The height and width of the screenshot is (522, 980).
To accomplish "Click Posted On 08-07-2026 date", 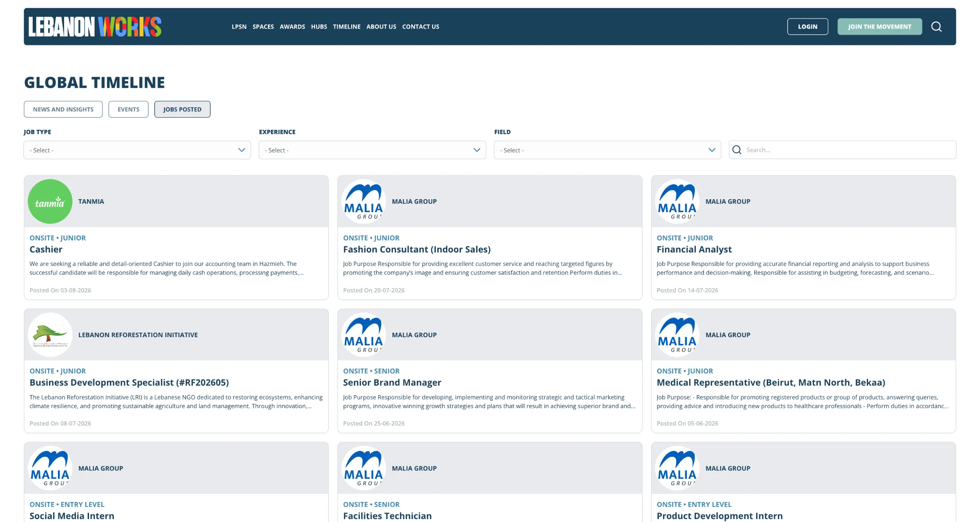I will point(60,423).
